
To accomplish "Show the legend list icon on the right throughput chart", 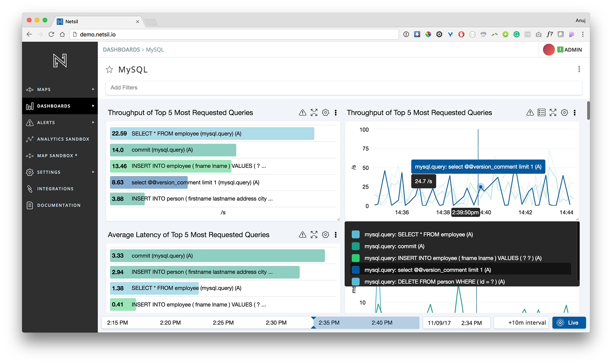I will pyautogui.click(x=541, y=112).
